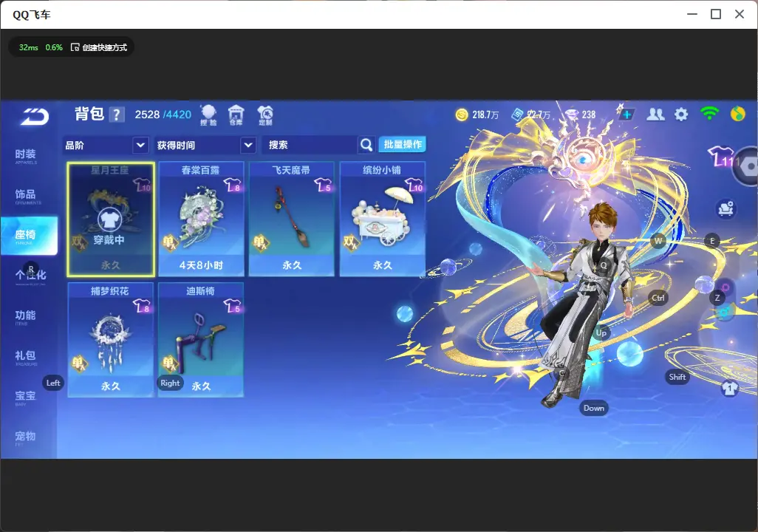Select the 迪斯椅 seat card
This screenshot has width=758, height=532.
(201, 340)
